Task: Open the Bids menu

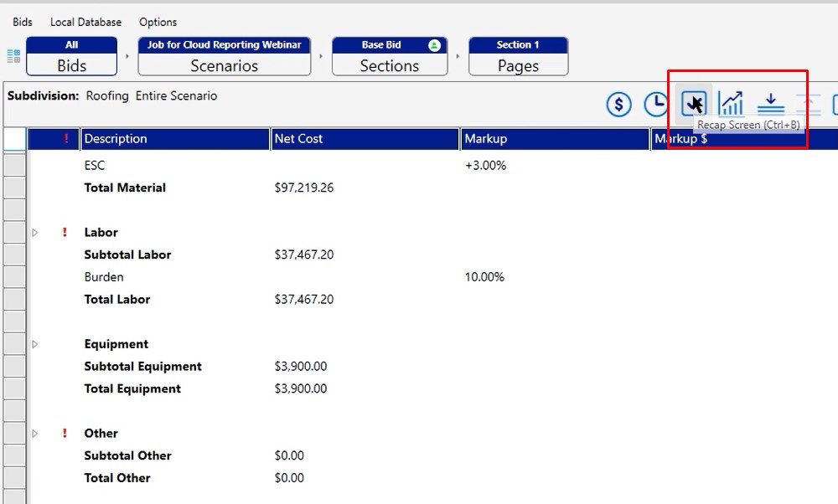Action: (23, 22)
